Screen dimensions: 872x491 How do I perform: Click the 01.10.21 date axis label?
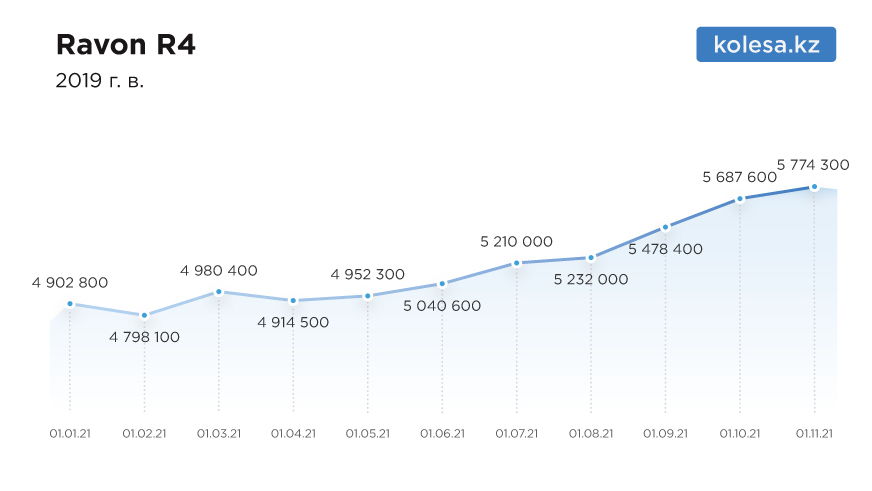point(740,434)
